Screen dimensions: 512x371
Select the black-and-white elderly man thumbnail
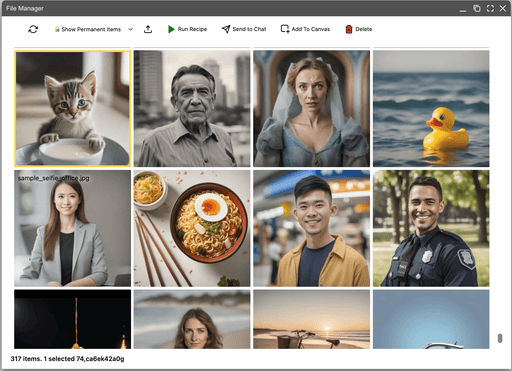point(192,109)
